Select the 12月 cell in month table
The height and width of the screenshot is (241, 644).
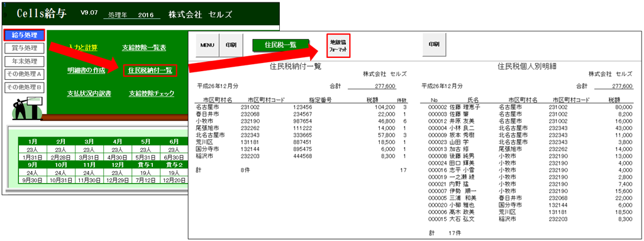click(118, 164)
